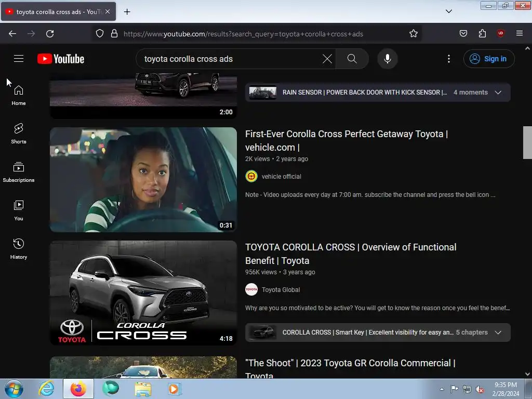Open the Firefox extensions menu
Viewport: 532px width, 399px height.
pyautogui.click(x=482, y=33)
